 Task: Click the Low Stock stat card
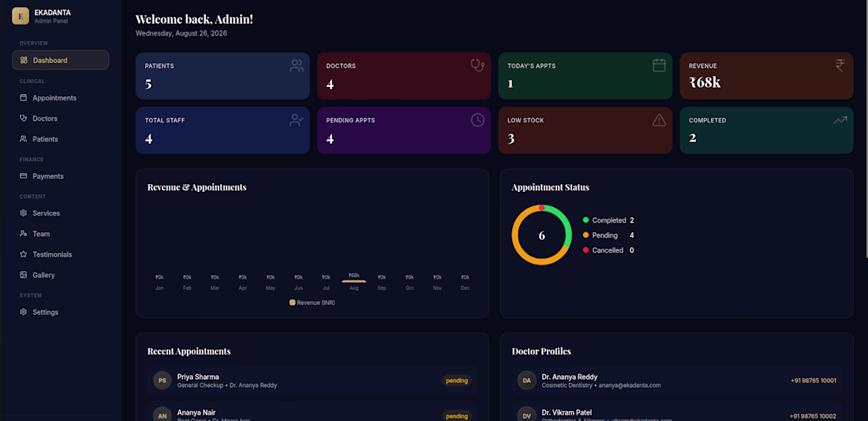586,130
